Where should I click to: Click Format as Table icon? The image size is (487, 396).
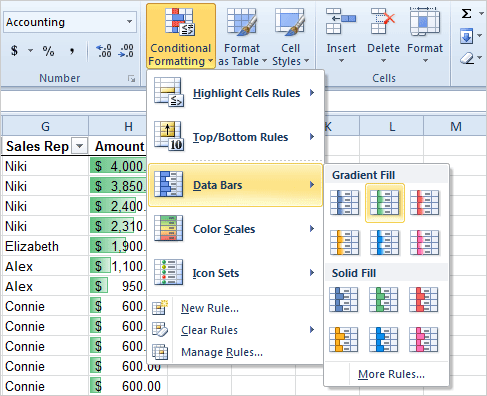pyautogui.click(x=242, y=21)
